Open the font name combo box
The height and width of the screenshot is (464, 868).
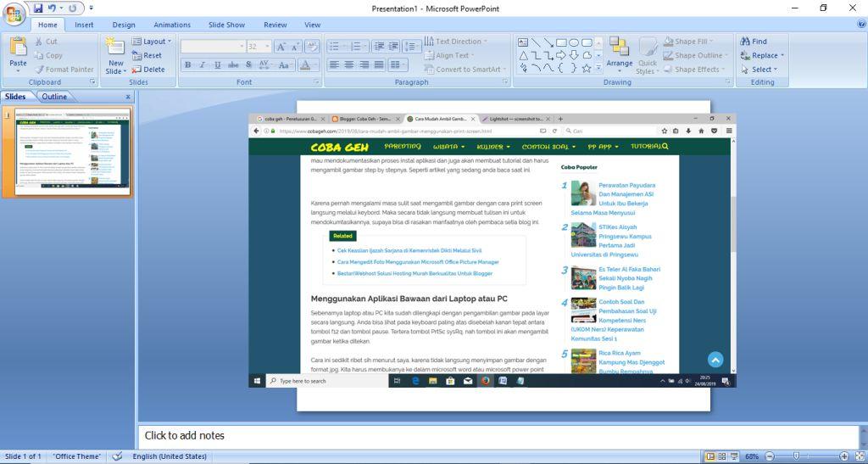[213, 47]
